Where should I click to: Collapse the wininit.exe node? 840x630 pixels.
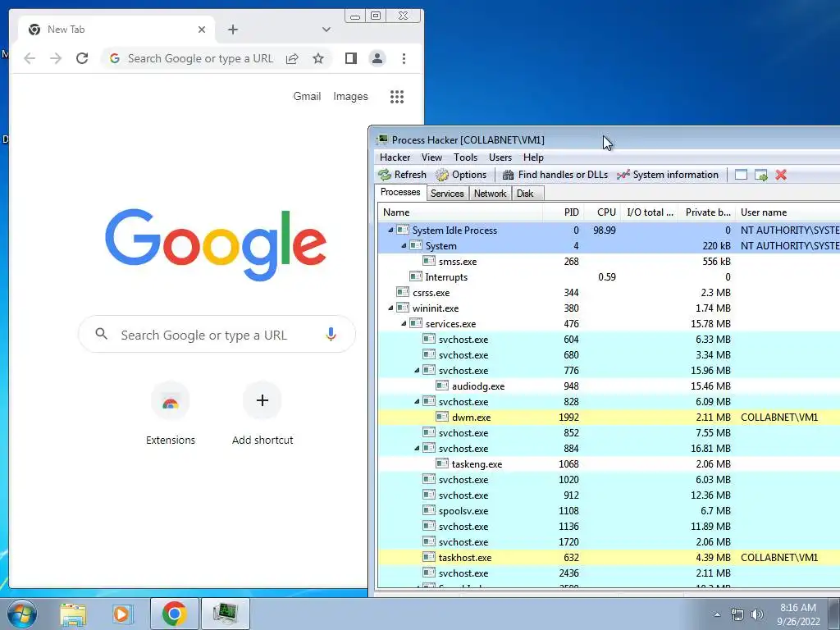[390, 308]
